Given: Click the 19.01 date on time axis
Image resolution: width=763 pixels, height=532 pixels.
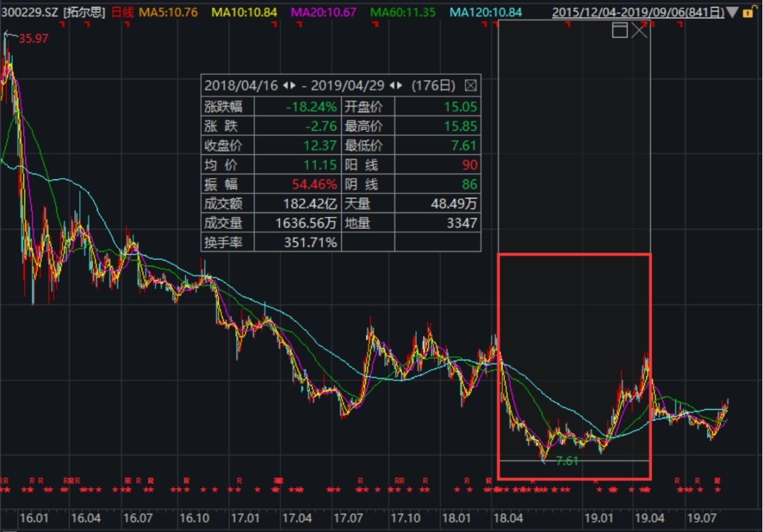Looking at the screenshot, I should (598, 517).
